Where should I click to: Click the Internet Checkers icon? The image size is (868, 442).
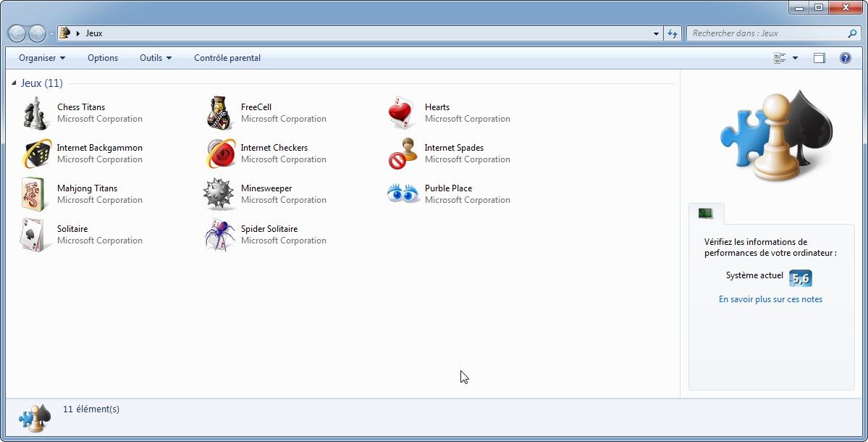click(x=220, y=154)
